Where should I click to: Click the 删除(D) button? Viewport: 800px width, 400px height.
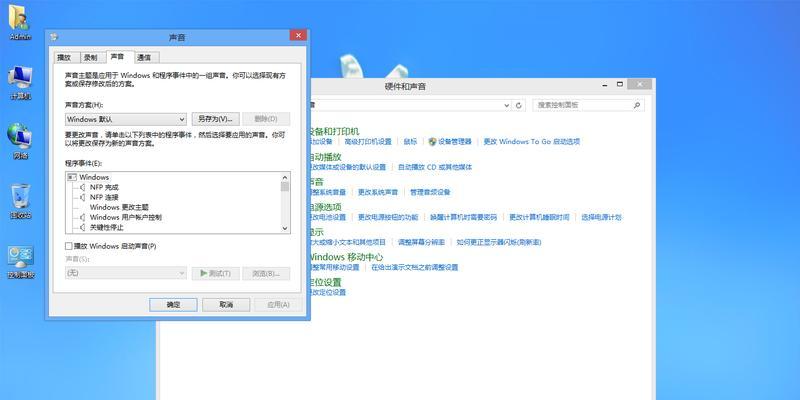pyautogui.click(x=266, y=119)
